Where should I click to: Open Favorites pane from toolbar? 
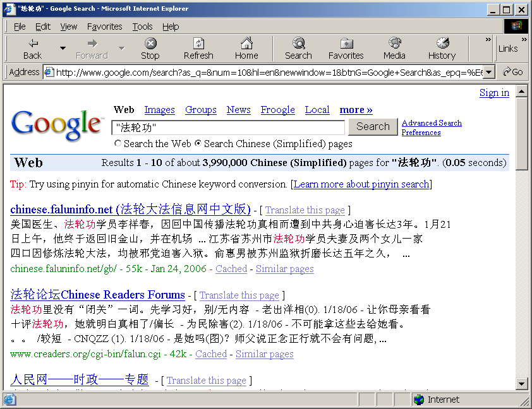tap(346, 44)
